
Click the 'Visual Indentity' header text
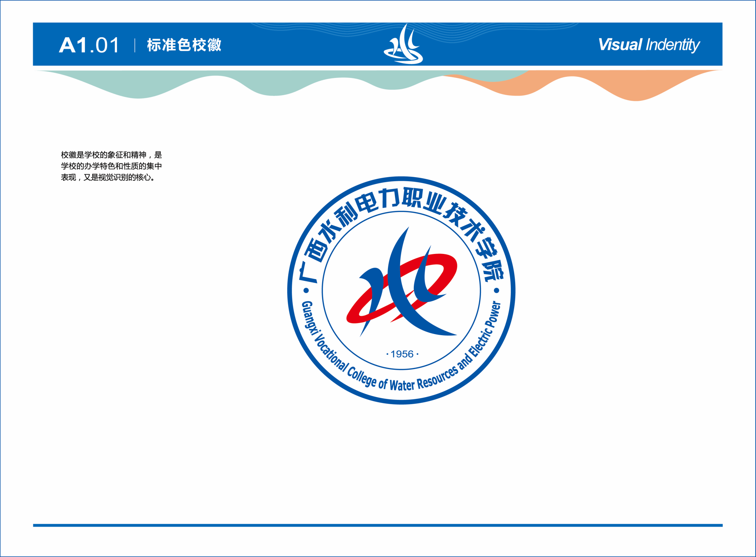pos(649,45)
